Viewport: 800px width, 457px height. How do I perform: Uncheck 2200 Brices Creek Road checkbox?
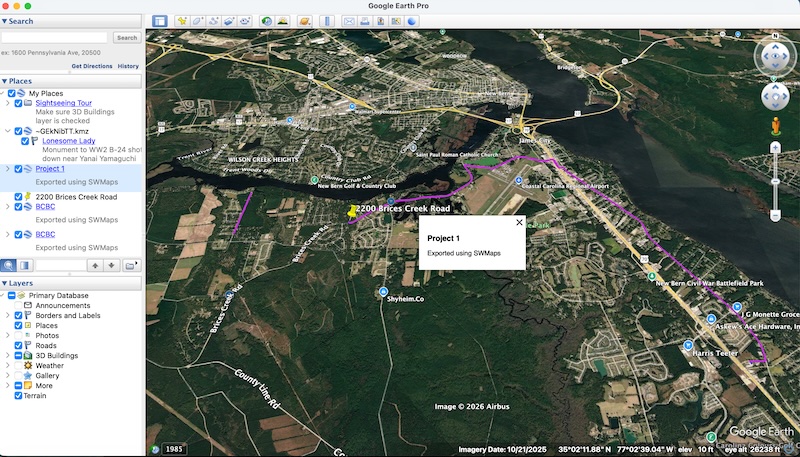click(x=18, y=197)
